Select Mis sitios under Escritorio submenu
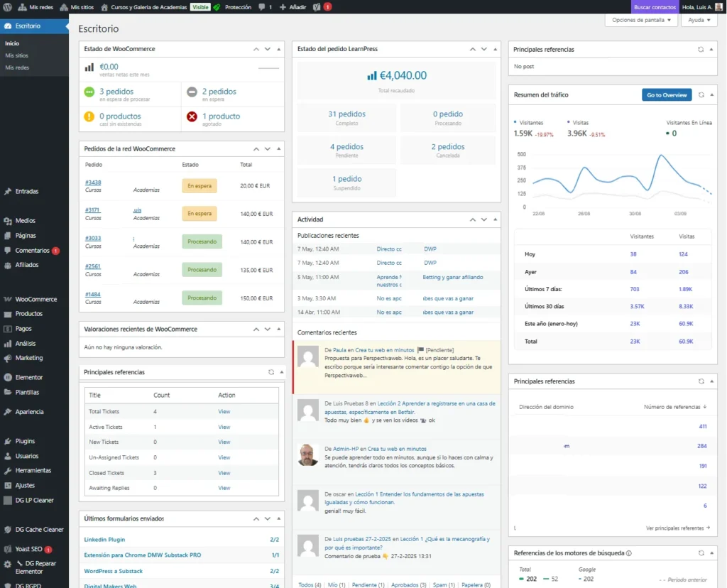The width and height of the screenshot is (727, 588). pyautogui.click(x=17, y=55)
